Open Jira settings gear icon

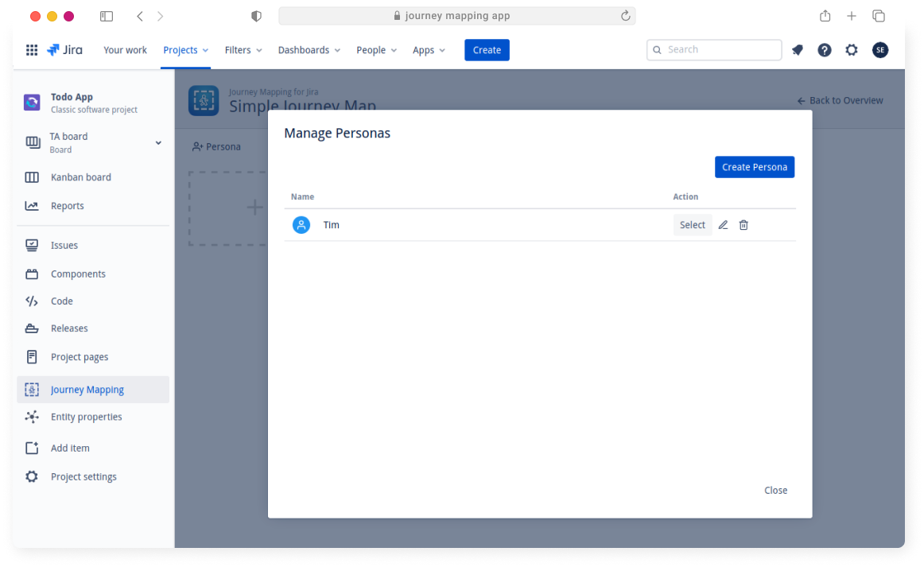(x=852, y=50)
